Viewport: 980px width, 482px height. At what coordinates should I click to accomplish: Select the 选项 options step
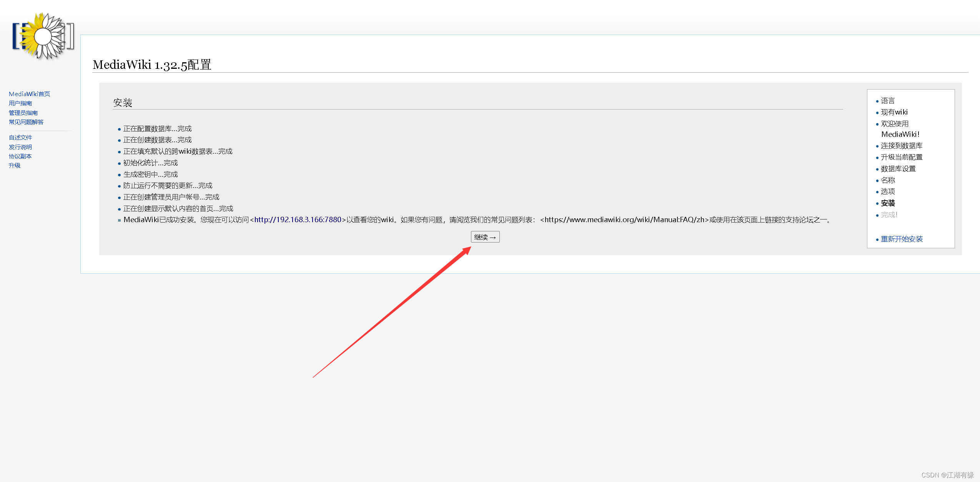point(888,191)
